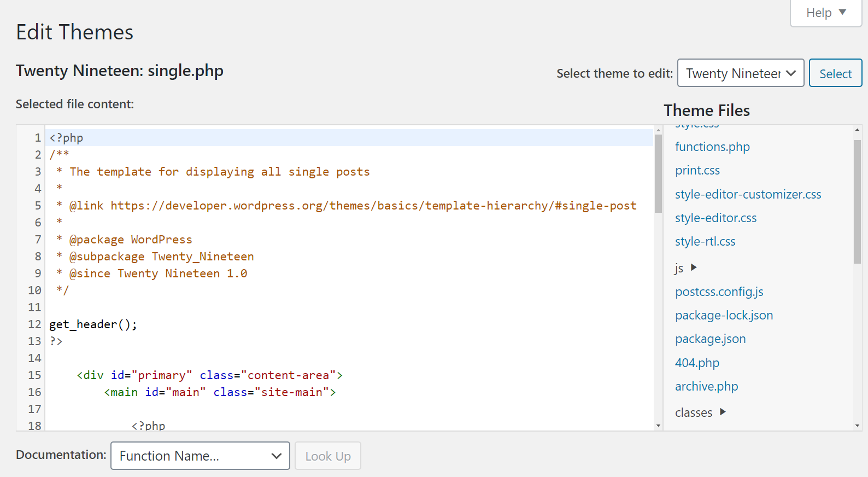Viewport: 868px width, 477px height.
Task: Open style-editor-customizer.css file
Action: tap(748, 194)
